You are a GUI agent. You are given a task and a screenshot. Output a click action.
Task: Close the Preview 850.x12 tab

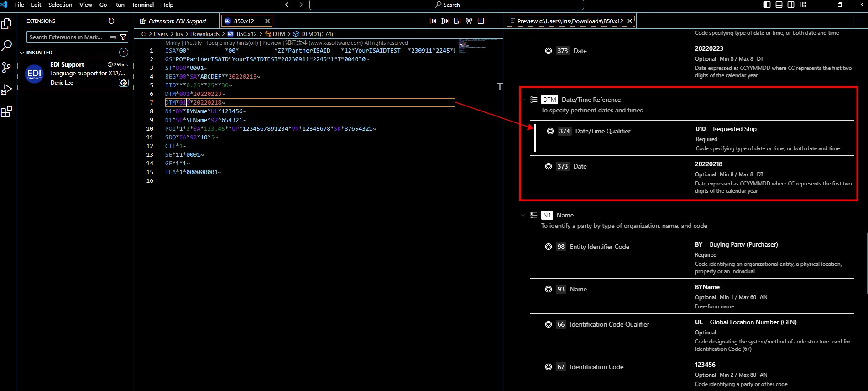[630, 21]
